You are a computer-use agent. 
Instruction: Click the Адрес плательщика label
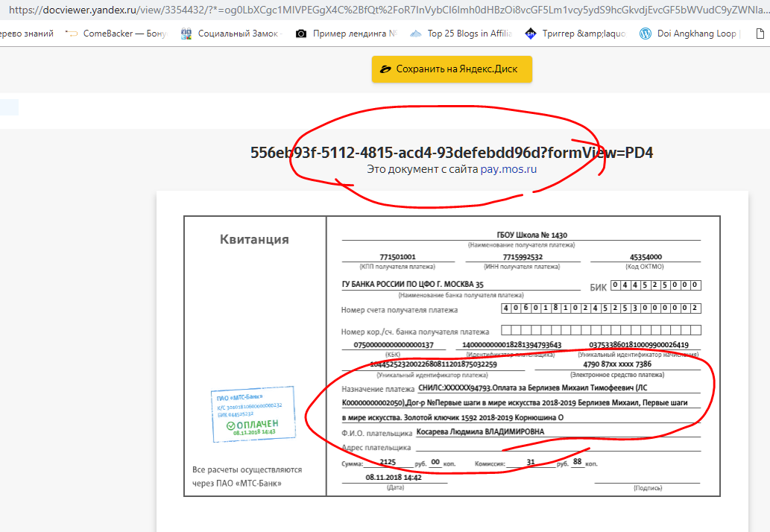tap(376, 448)
